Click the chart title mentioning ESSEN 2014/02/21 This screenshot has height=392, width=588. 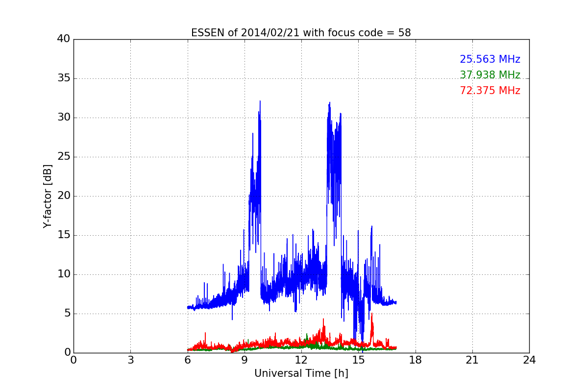tap(301, 33)
